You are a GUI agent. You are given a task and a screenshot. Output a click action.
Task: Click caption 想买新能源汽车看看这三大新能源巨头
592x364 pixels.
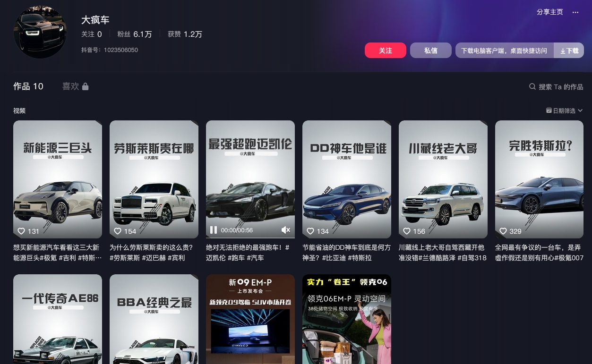[57, 253]
